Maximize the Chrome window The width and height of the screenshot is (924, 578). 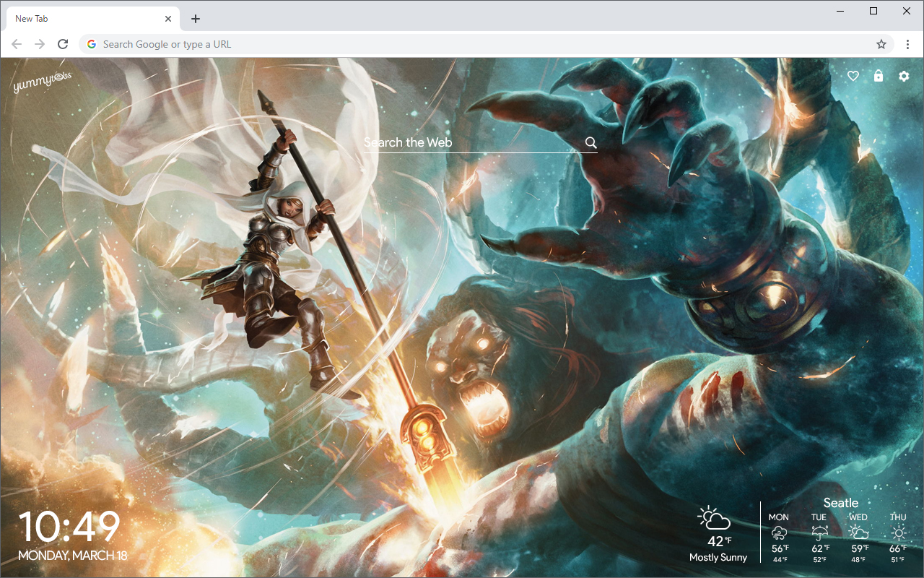pyautogui.click(x=873, y=11)
